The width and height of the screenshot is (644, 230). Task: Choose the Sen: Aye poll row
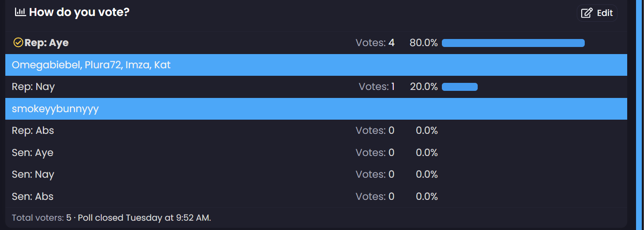[x=316, y=153]
